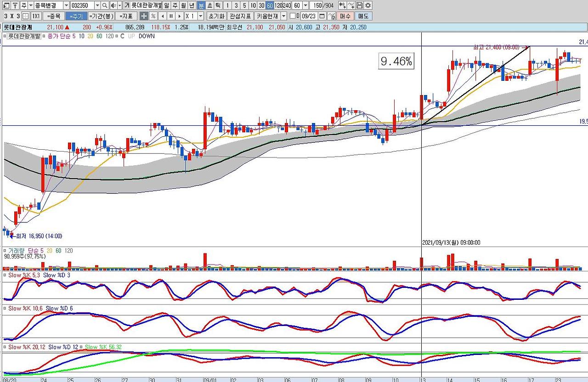This screenshot has height=382, width=588.
Task: Select the 초 second period
Action: pos(209,6)
